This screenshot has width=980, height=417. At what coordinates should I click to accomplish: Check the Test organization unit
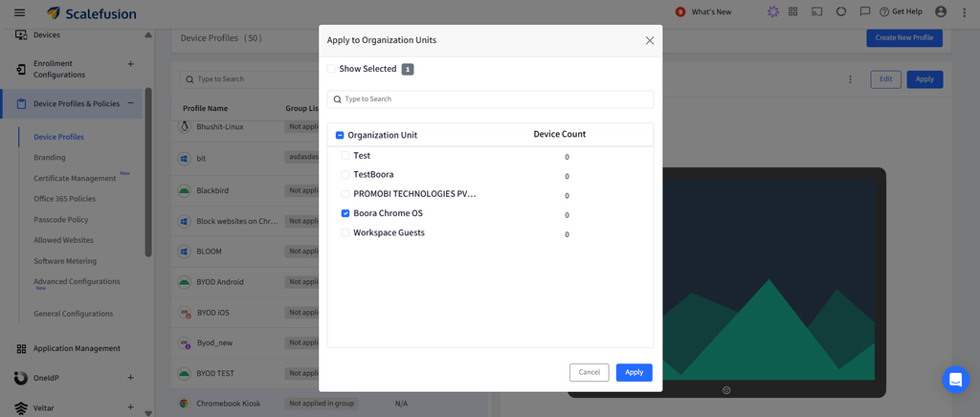345,156
